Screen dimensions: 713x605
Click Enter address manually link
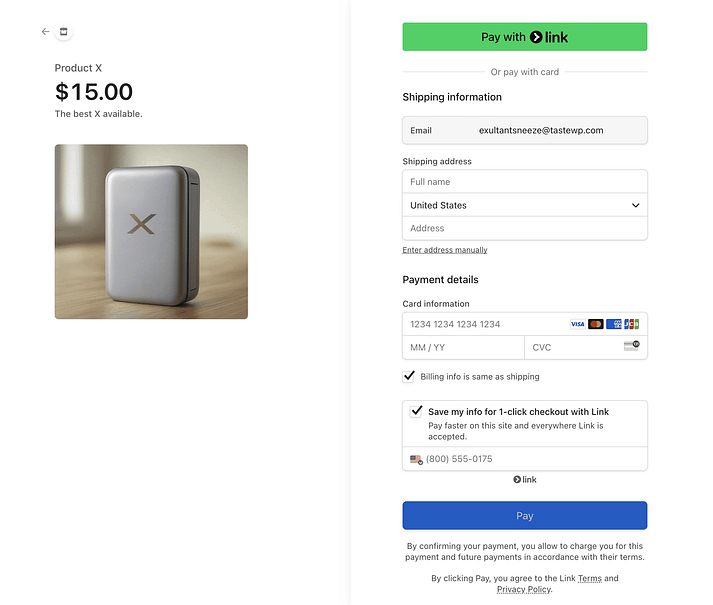[x=444, y=250]
